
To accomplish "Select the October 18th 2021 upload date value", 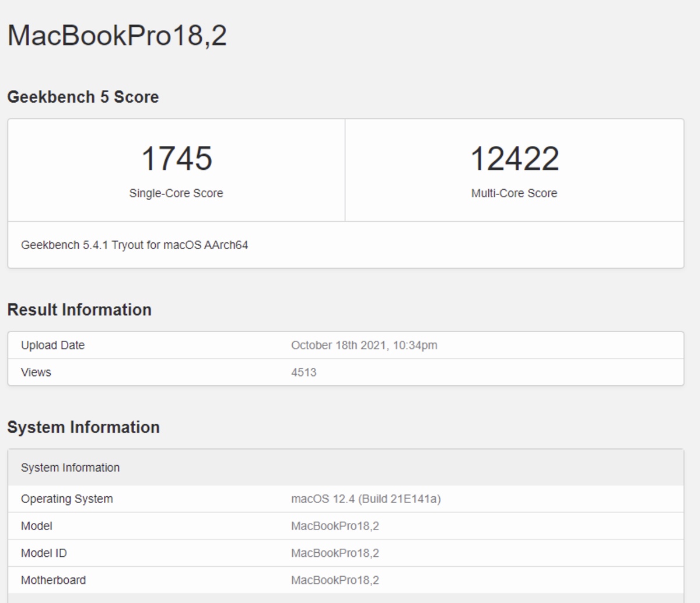I will pyautogui.click(x=364, y=346).
